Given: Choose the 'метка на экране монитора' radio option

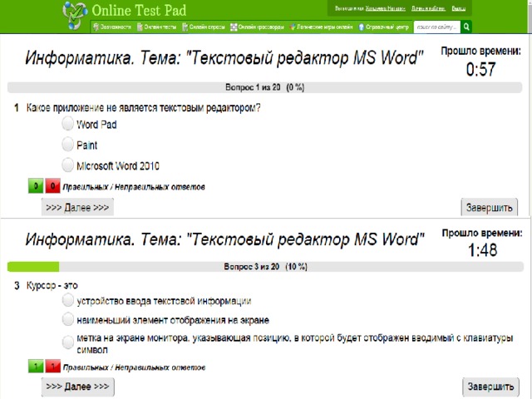Looking at the screenshot, I should (68, 342).
